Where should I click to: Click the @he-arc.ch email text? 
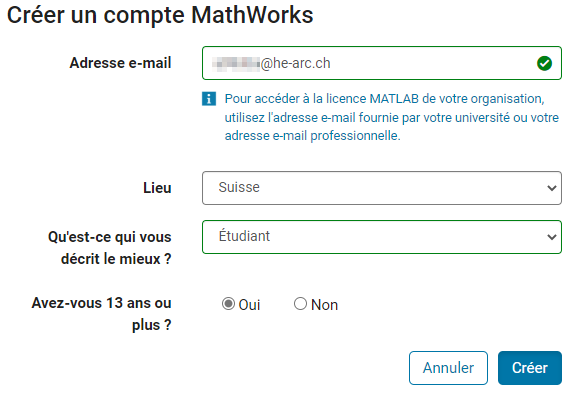point(295,63)
